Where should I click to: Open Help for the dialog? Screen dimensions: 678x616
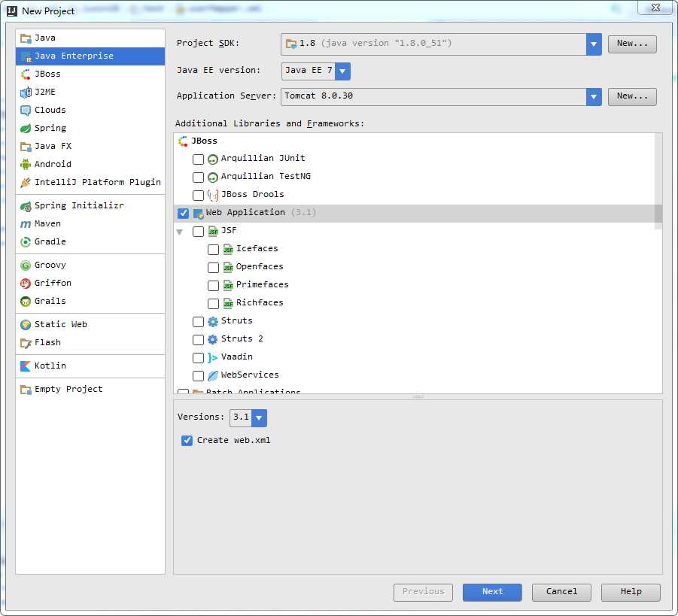(631, 592)
